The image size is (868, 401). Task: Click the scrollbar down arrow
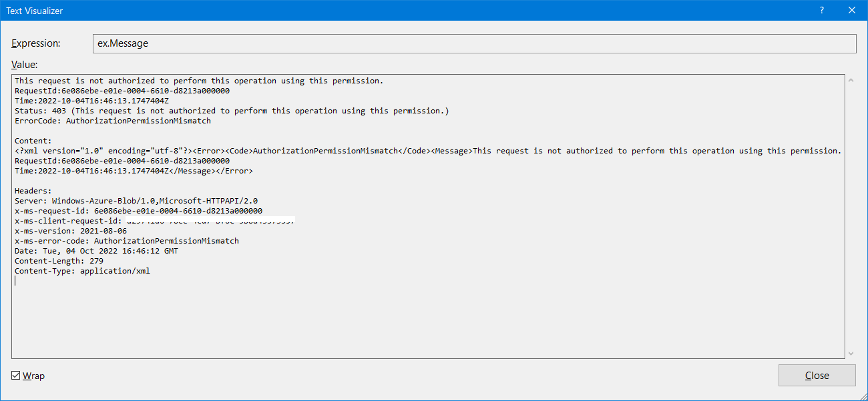coord(850,353)
